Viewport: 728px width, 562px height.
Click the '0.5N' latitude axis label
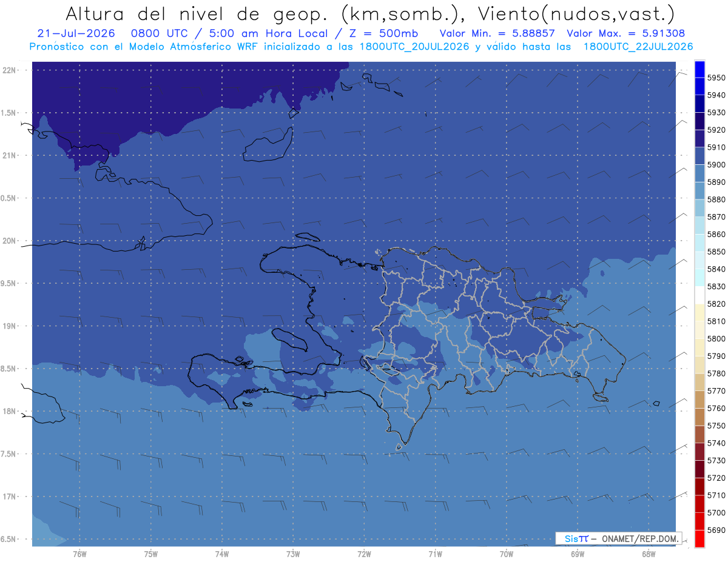pos(9,198)
